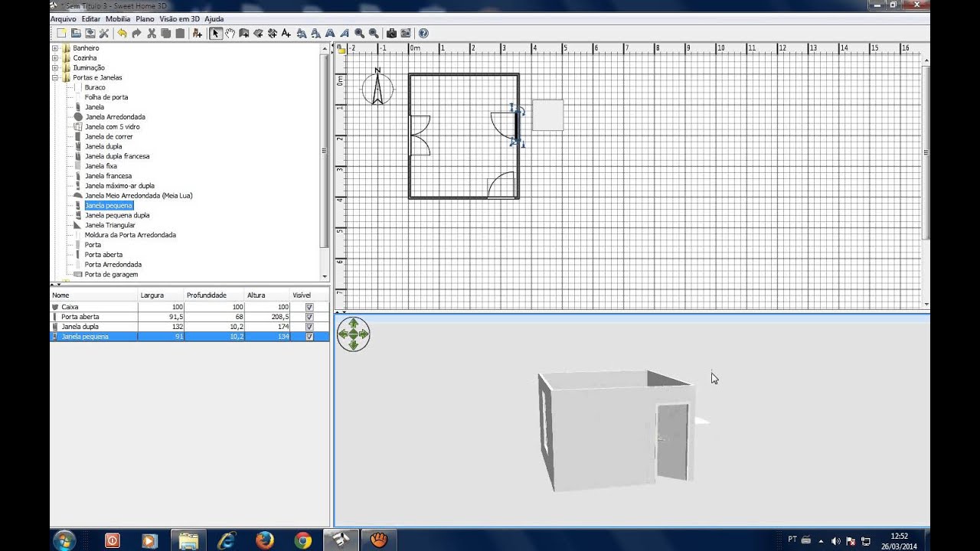Screen dimensions: 980x551
Task: Open Preferences via the tools icon
Action: click(104, 34)
